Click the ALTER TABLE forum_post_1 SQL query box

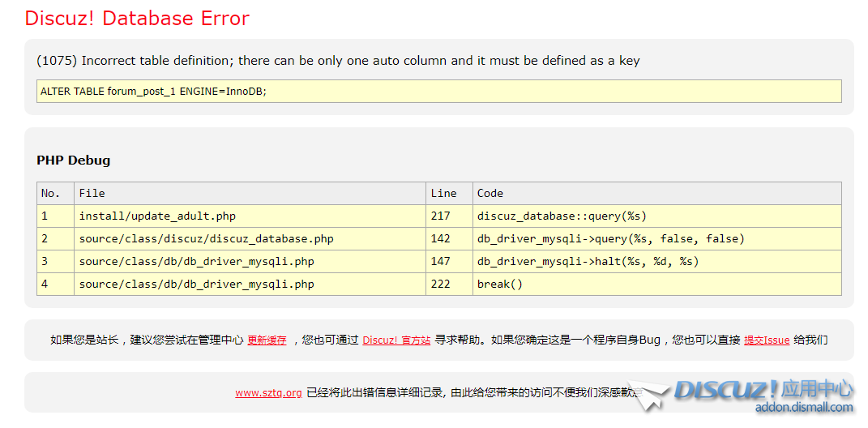pos(438,92)
